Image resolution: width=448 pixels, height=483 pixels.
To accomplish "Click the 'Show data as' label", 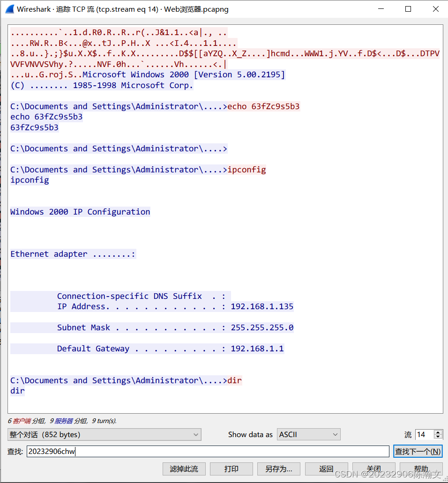I will (x=250, y=435).
